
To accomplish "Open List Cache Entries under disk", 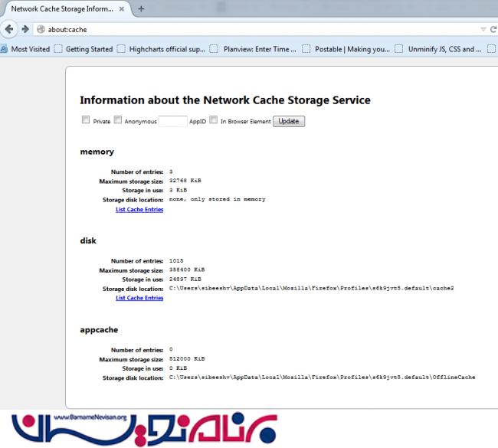I will coord(139,298).
